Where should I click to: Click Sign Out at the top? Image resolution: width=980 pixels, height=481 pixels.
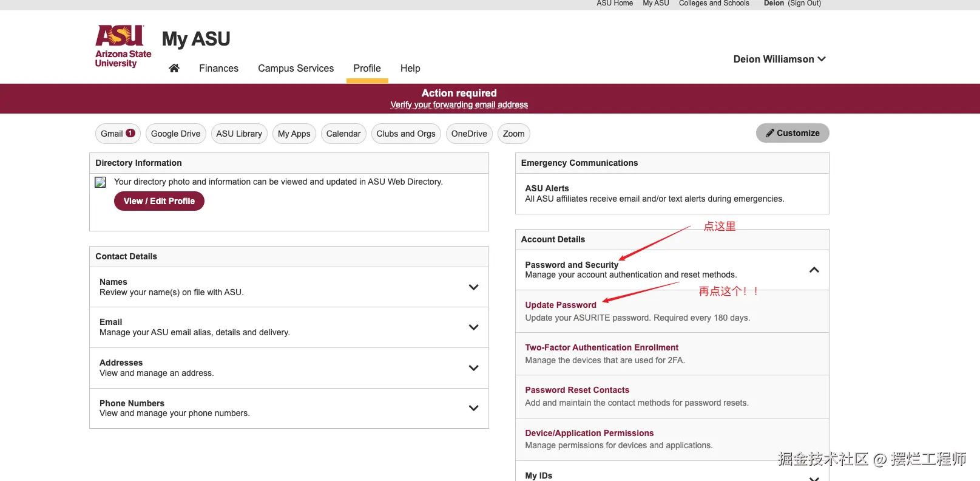tap(805, 4)
